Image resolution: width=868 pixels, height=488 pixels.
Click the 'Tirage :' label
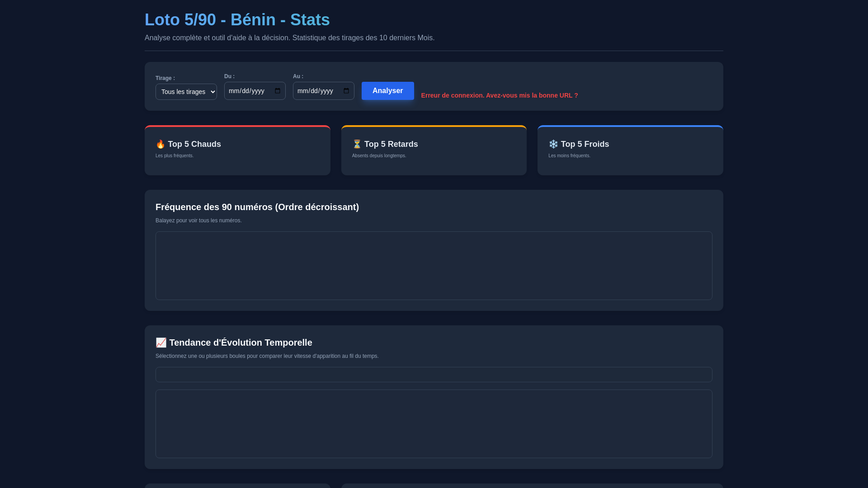click(x=165, y=78)
